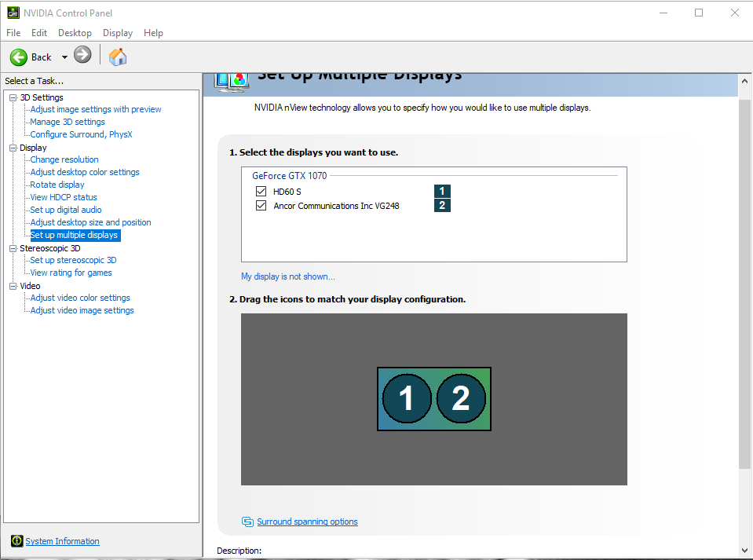Viewport: 753px width, 560px height.
Task: Collapse the Display tree node
Action: [13, 148]
